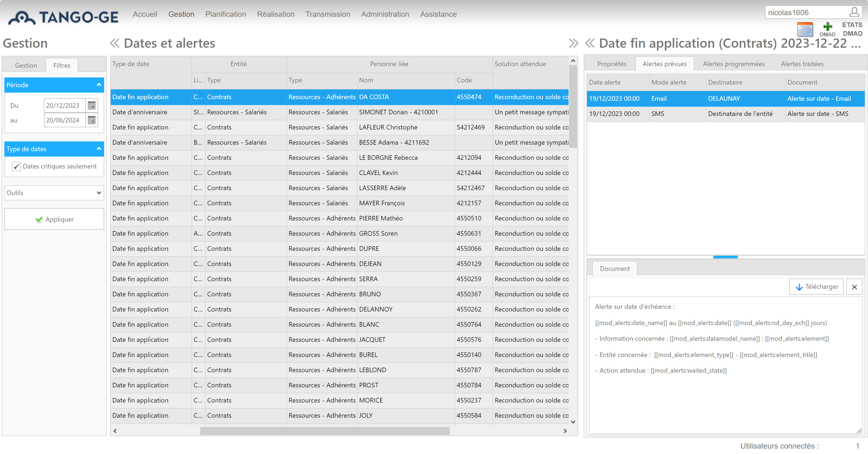Collapse the Date fin application detail panel
This screenshot has height=454, width=868.
pyautogui.click(x=590, y=43)
